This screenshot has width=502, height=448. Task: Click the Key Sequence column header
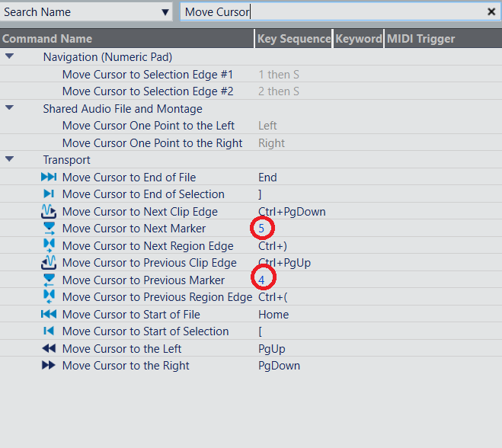pos(294,39)
